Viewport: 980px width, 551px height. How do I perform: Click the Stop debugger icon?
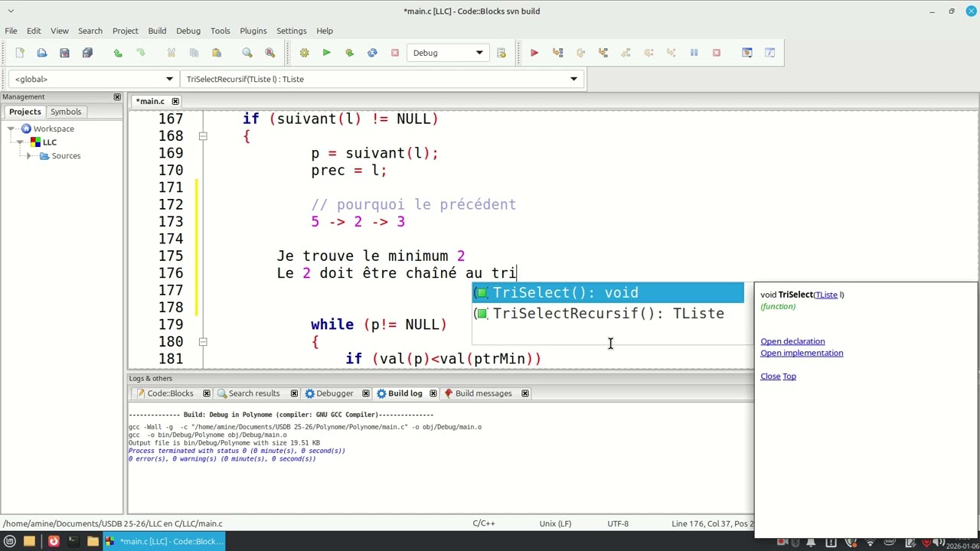tap(717, 53)
